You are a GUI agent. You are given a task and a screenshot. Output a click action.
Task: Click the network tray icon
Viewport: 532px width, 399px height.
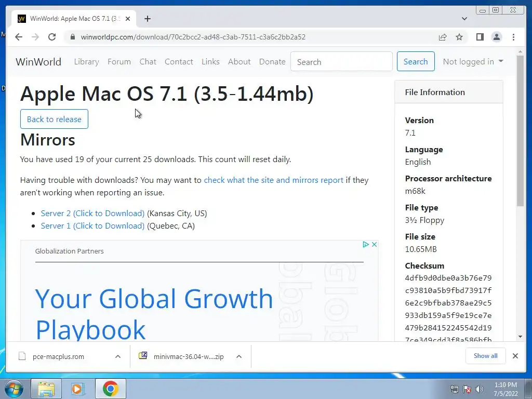(454, 389)
